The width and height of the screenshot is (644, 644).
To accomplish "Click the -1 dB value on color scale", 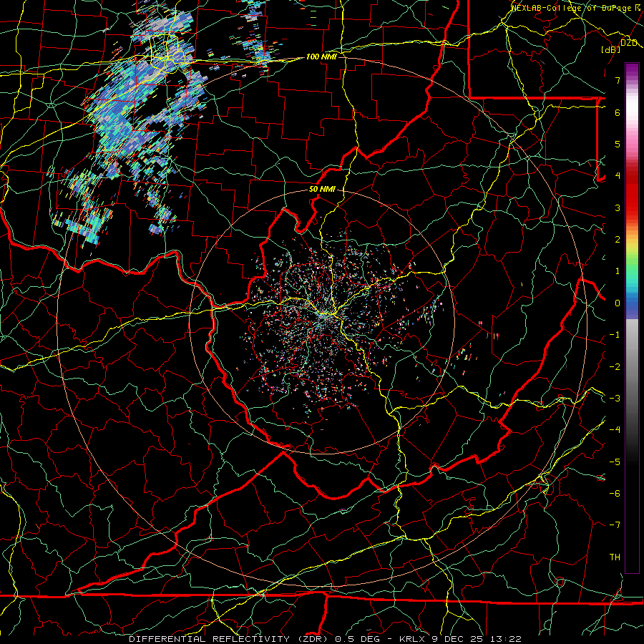I will [615, 335].
